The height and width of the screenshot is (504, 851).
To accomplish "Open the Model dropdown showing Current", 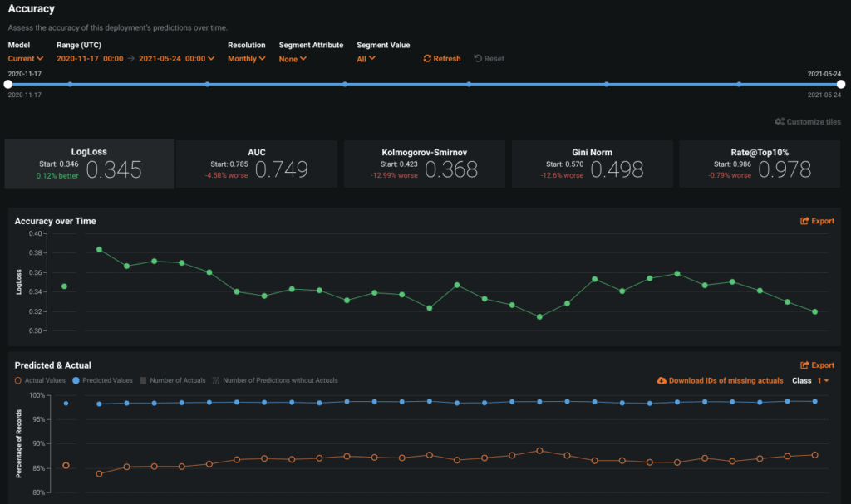I will (x=26, y=59).
